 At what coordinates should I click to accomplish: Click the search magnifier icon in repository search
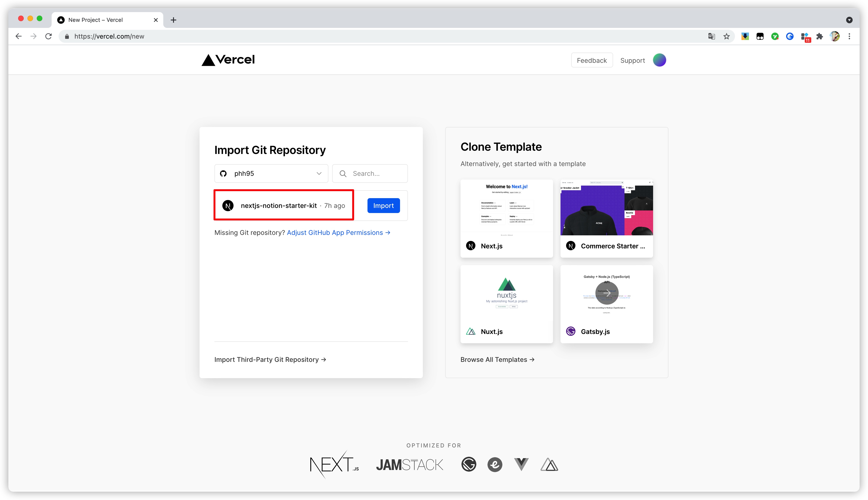click(343, 173)
